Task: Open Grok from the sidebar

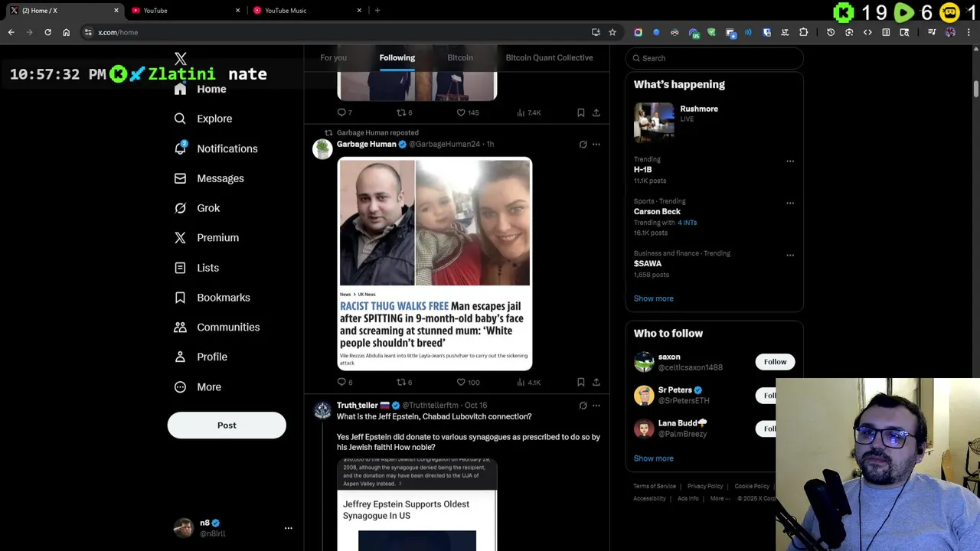Action: click(x=197, y=208)
